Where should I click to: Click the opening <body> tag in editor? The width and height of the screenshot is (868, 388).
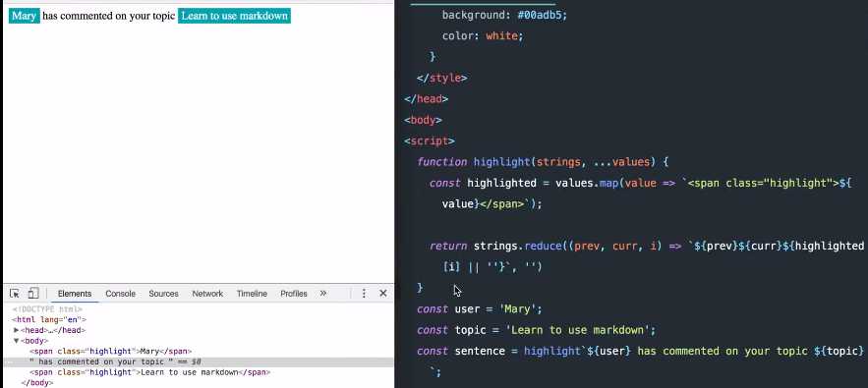coord(423,120)
